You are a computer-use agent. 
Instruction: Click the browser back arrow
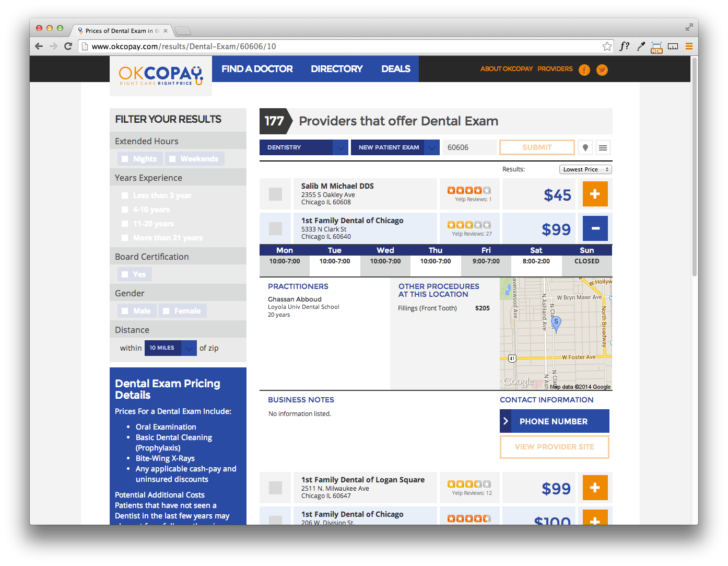coord(39,46)
